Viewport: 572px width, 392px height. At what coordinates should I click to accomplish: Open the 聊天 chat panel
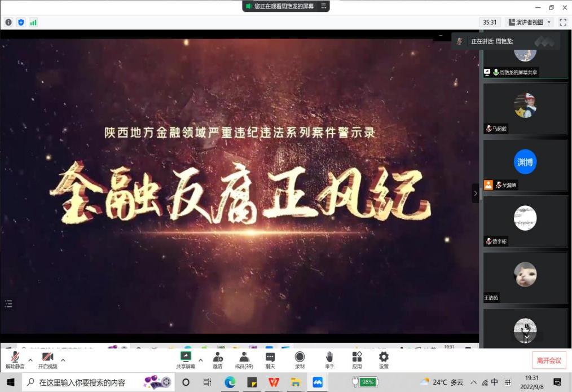tap(270, 359)
